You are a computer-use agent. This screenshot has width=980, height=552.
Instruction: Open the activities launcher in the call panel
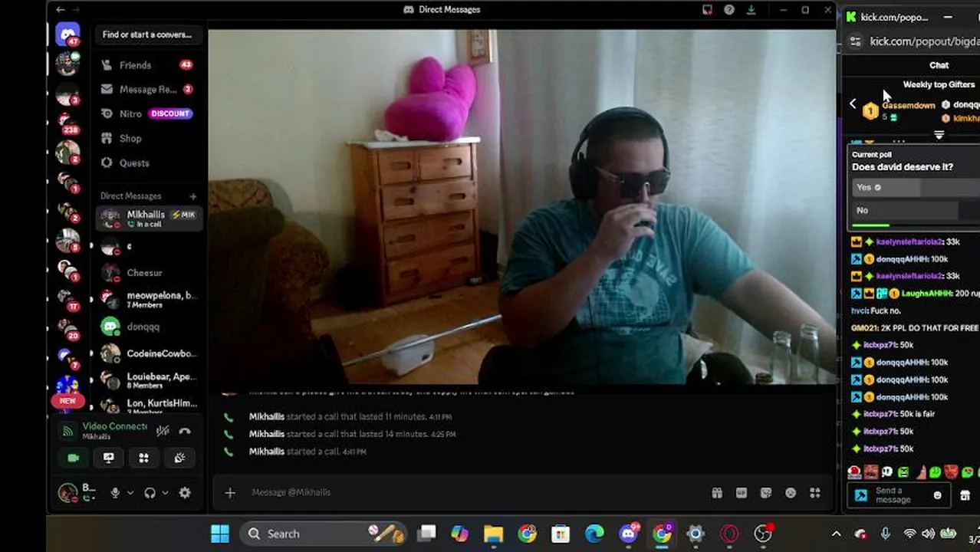coord(144,458)
